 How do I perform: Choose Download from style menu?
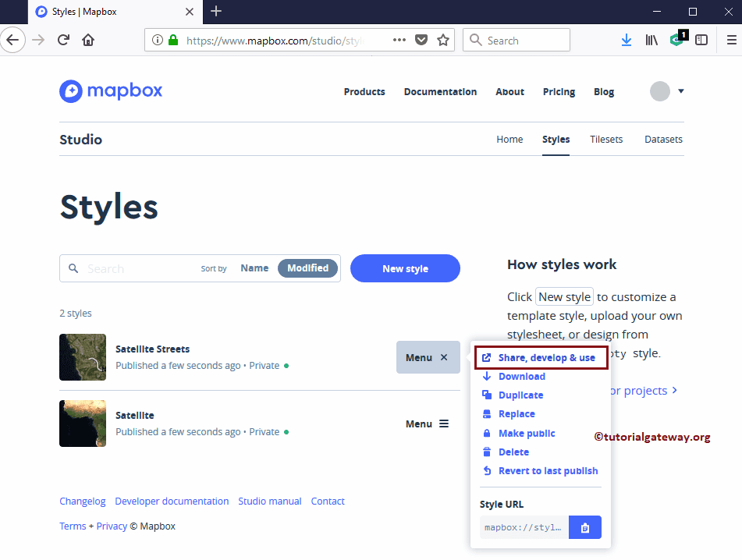pyautogui.click(x=513, y=377)
